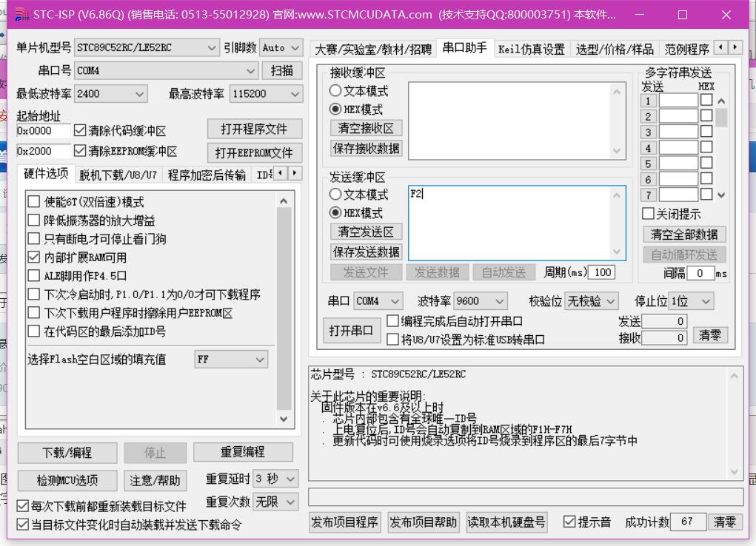Viewport: 756px width, 546px height.
Task: Click scroll-down arrow of hardware options list
Action: (284, 418)
